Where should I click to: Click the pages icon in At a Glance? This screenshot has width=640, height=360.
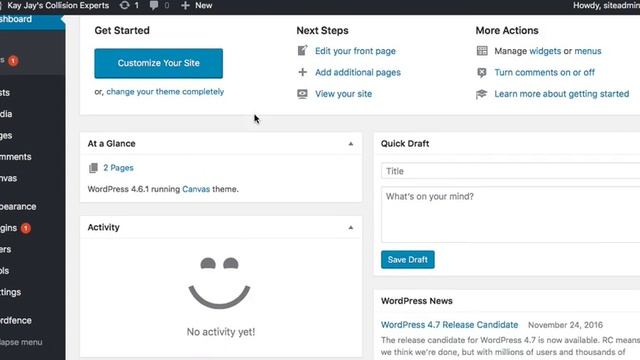[93, 168]
